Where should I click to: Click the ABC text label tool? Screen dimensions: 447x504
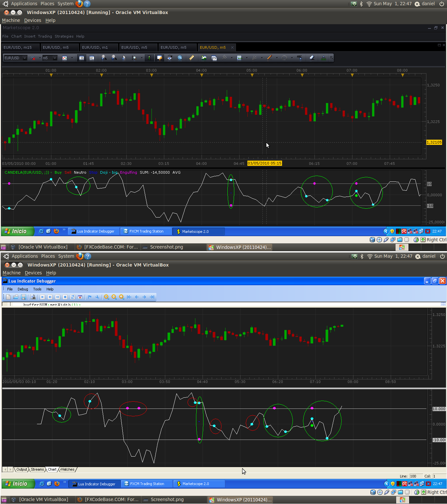[x=299, y=58]
